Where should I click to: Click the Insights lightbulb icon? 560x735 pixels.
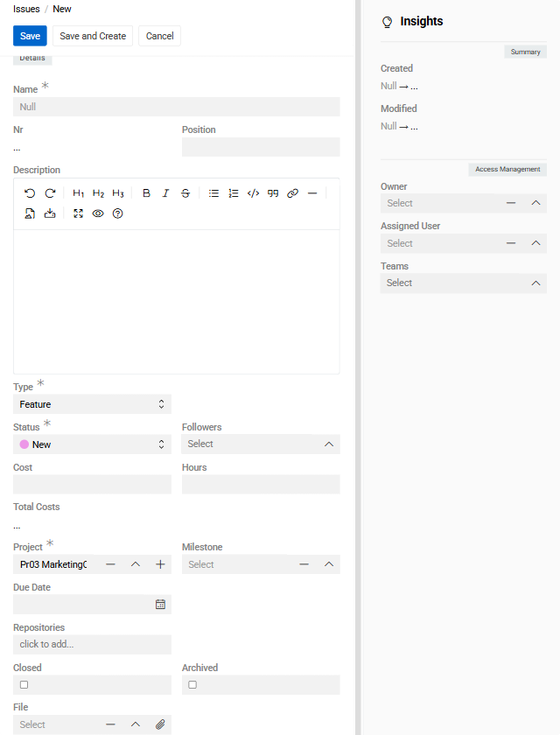coord(387,22)
